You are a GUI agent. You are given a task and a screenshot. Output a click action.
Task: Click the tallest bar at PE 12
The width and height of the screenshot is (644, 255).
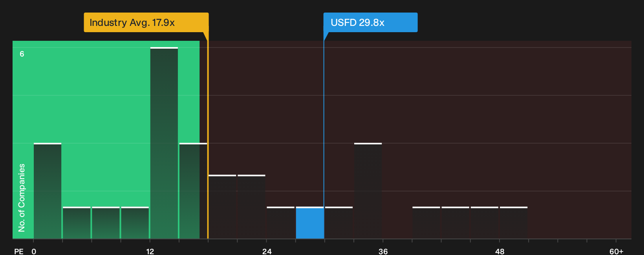[164, 143]
